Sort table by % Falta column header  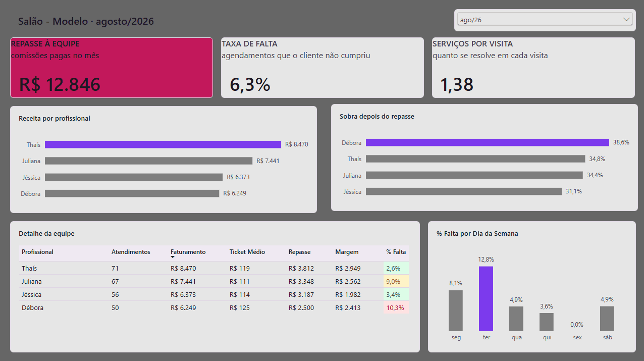[x=396, y=252]
